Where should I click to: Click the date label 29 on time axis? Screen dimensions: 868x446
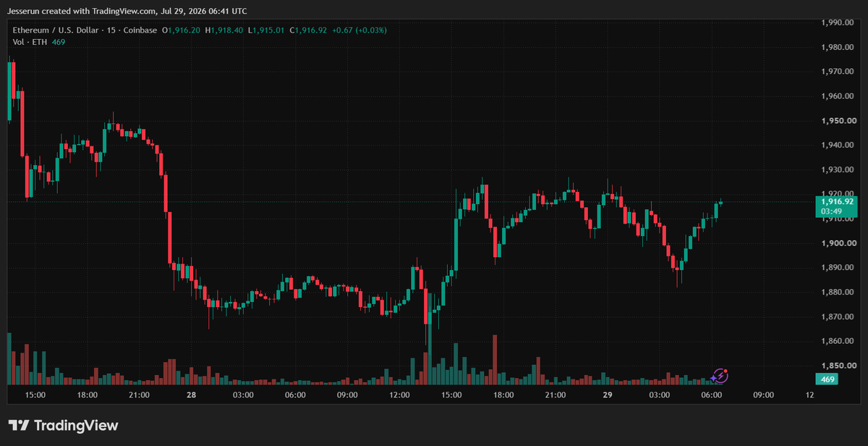coord(608,395)
